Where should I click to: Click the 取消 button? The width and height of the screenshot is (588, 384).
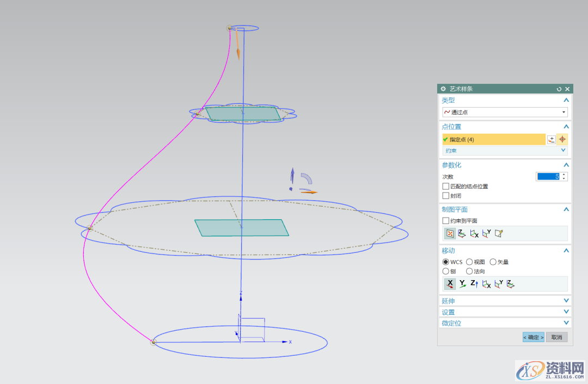(556, 337)
